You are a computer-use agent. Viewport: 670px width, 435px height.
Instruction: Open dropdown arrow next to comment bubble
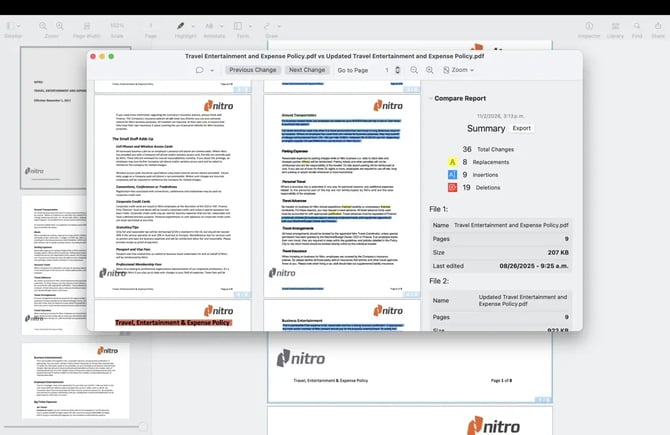click(x=212, y=71)
